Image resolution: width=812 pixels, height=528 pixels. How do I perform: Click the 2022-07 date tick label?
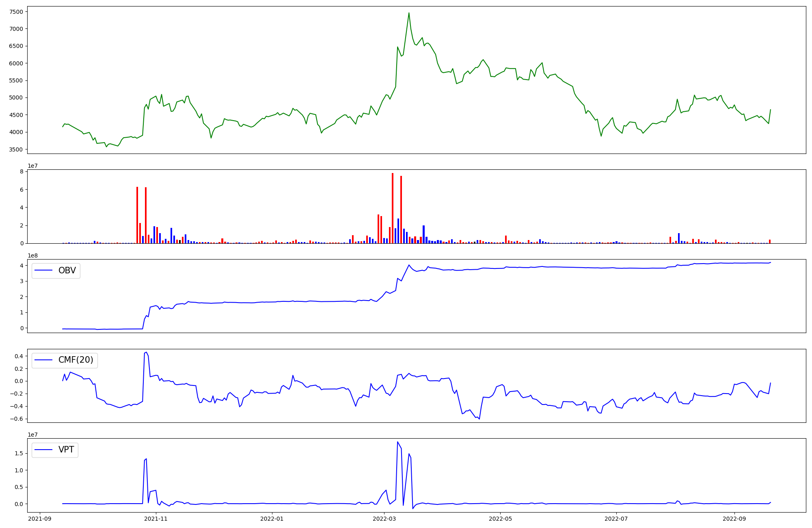[616, 519]
